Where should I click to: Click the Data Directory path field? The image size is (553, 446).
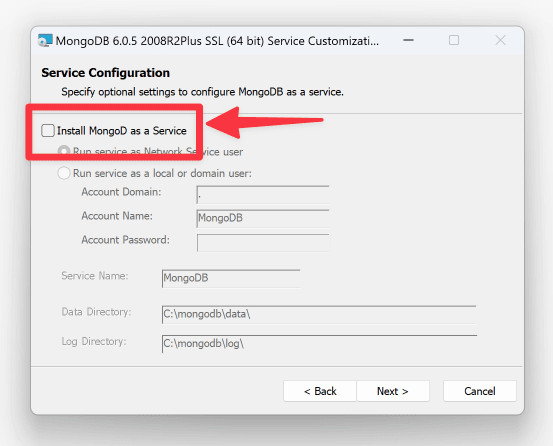pyautogui.click(x=319, y=314)
